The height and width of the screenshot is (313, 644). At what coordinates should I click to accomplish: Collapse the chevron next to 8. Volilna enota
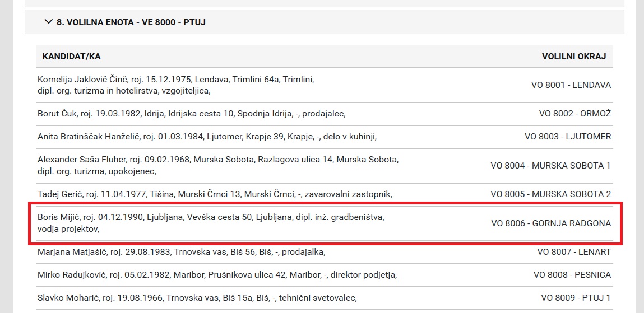pos(48,21)
